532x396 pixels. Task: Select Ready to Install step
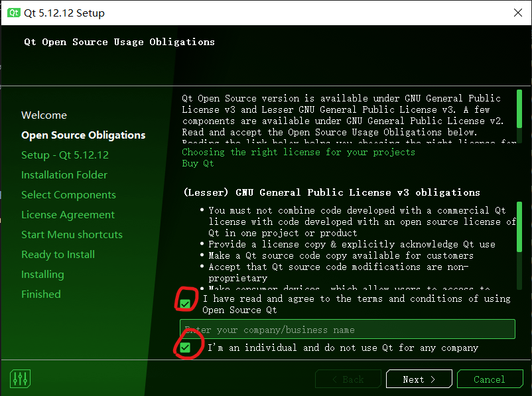coord(58,255)
